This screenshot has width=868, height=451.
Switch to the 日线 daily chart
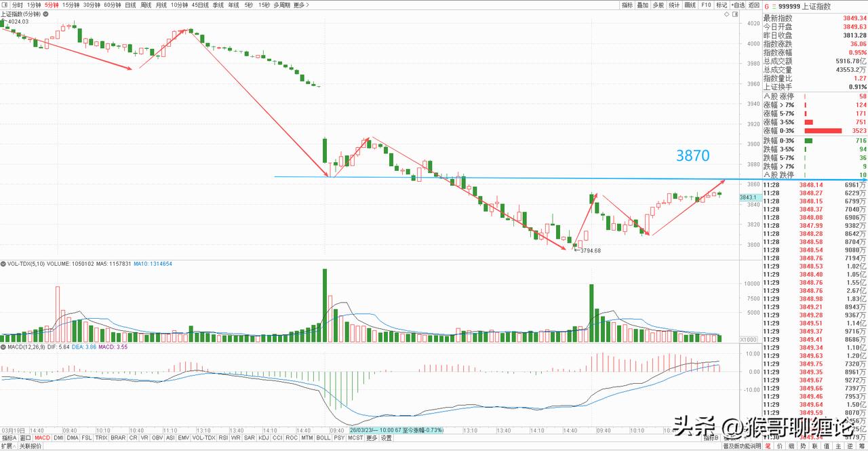tap(130, 5)
